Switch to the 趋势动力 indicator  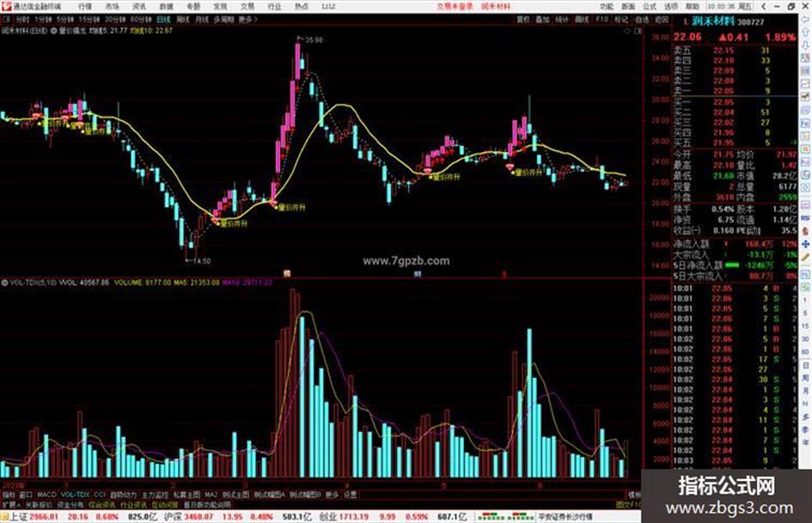click(123, 495)
